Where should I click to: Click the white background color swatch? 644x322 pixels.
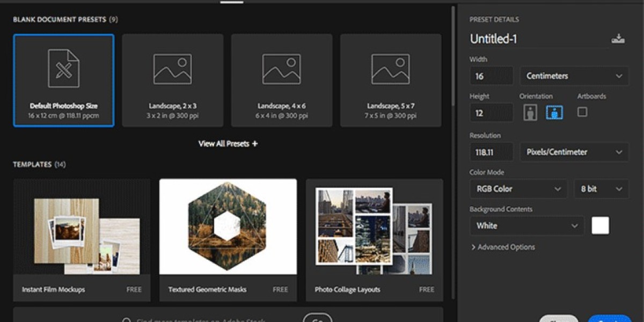click(601, 226)
